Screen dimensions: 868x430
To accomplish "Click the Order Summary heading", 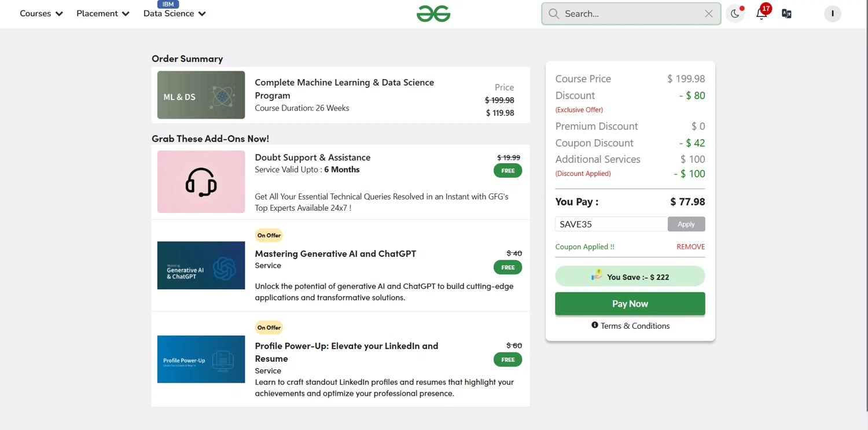I will 187,58.
